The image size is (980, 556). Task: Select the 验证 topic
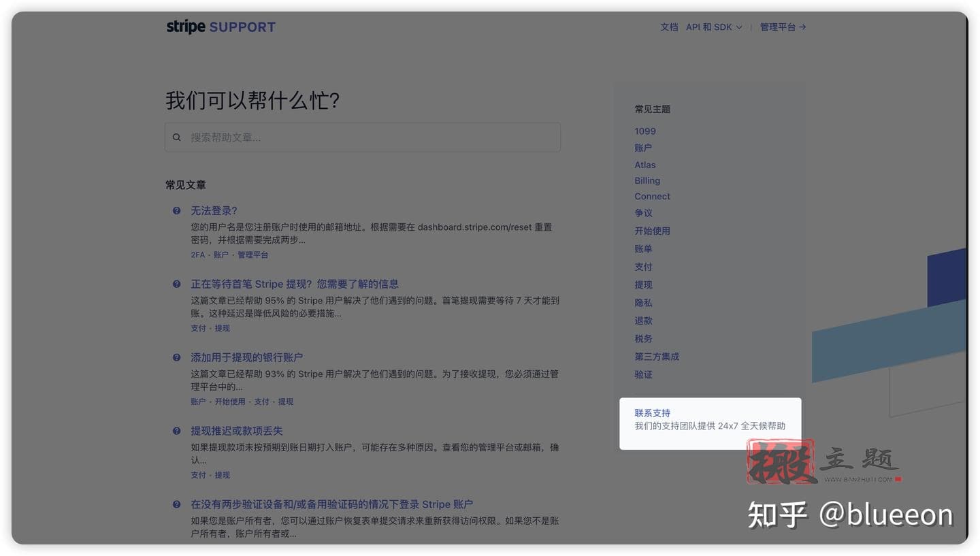tap(643, 374)
